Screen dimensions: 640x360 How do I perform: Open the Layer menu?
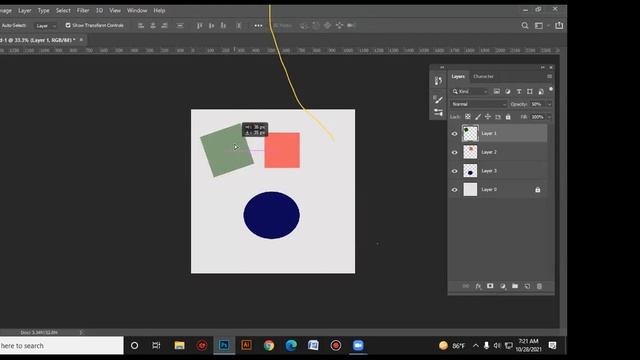(x=24, y=11)
